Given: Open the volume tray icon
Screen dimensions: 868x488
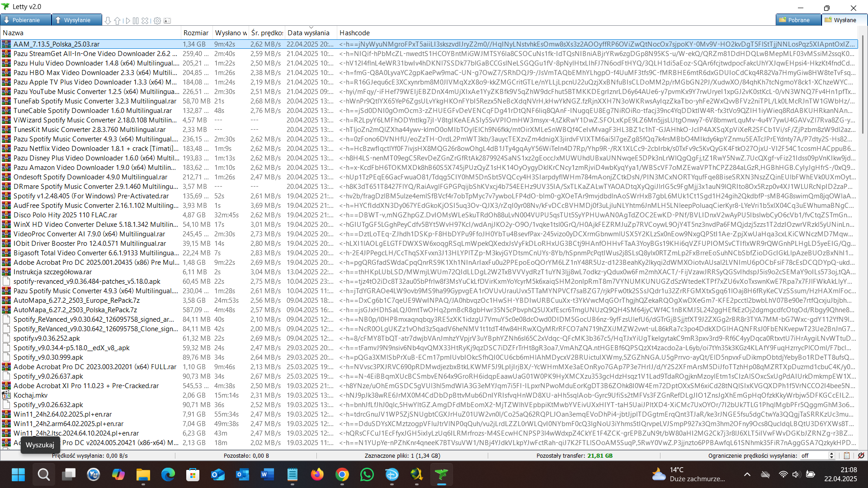Looking at the screenshot, I should click(797, 474).
